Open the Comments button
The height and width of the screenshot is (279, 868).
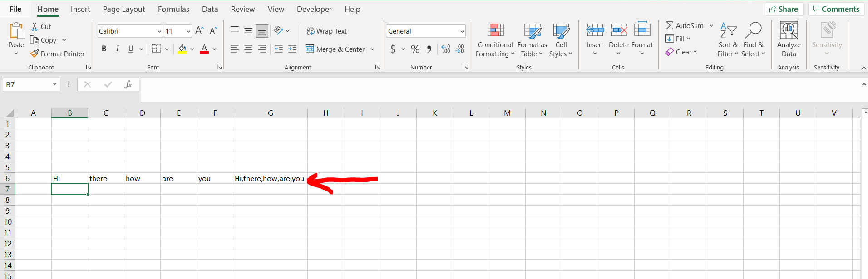pyautogui.click(x=836, y=9)
